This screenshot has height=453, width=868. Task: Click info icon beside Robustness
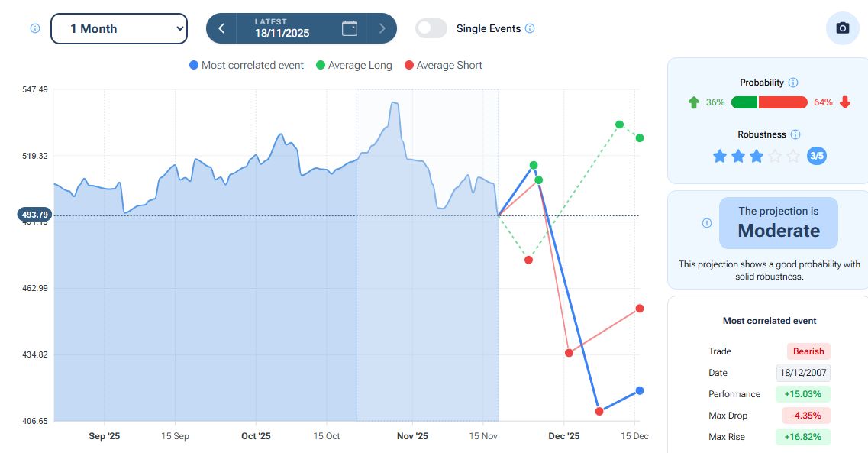pyautogui.click(x=795, y=134)
